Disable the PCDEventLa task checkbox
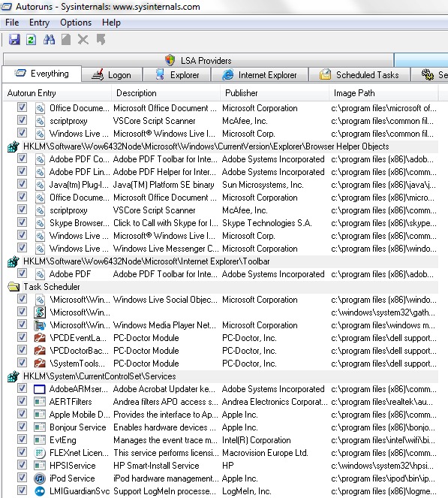Viewport: 448px width, 498px height. coord(22,337)
